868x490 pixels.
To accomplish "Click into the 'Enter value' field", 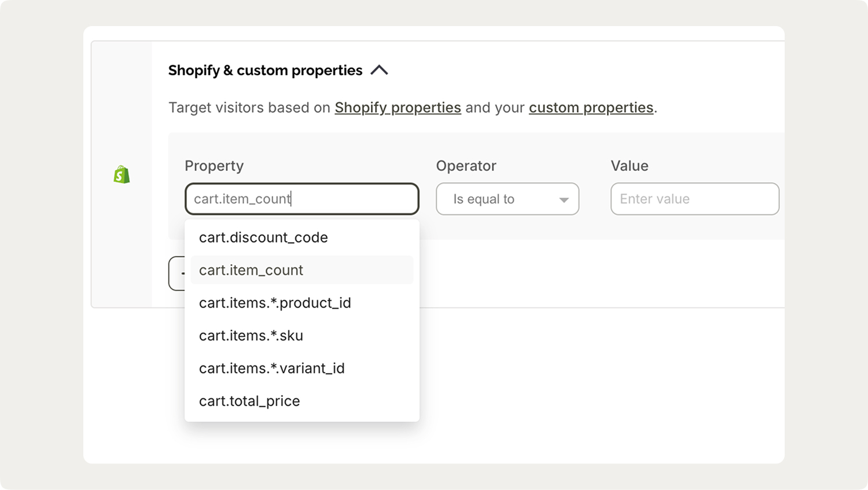I will pyautogui.click(x=694, y=199).
